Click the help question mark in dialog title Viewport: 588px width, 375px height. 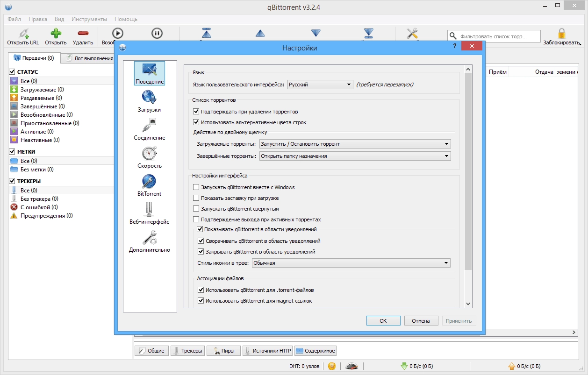(x=455, y=46)
